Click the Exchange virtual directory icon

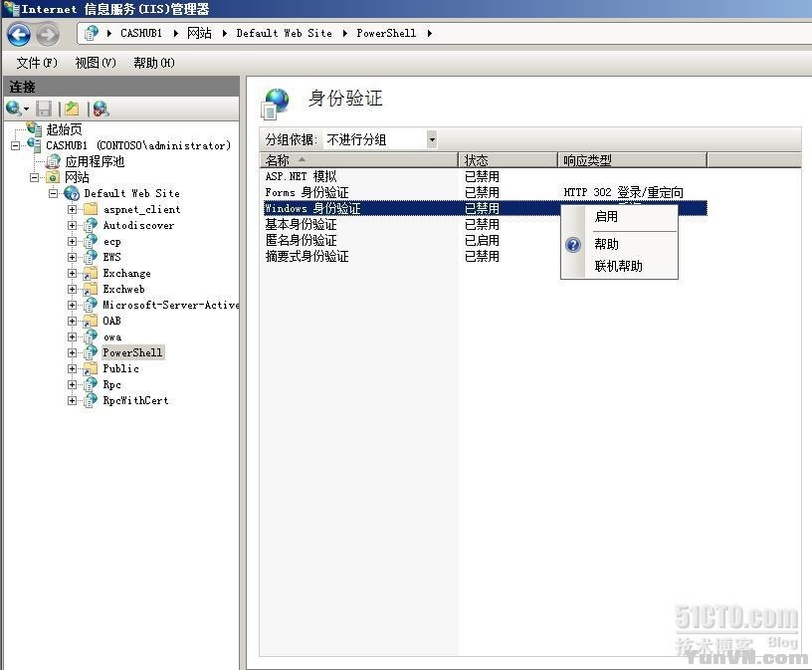91,273
